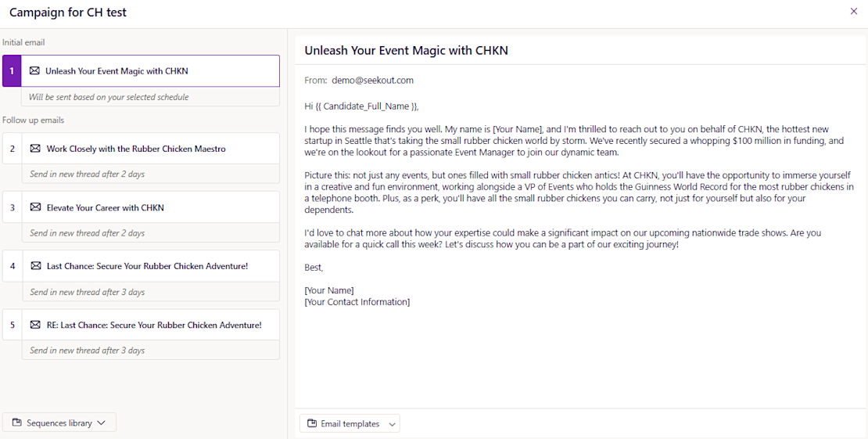The image size is (868, 439).
Task: Click the '[Your Contact Information]' placeholder
Action: (x=357, y=302)
